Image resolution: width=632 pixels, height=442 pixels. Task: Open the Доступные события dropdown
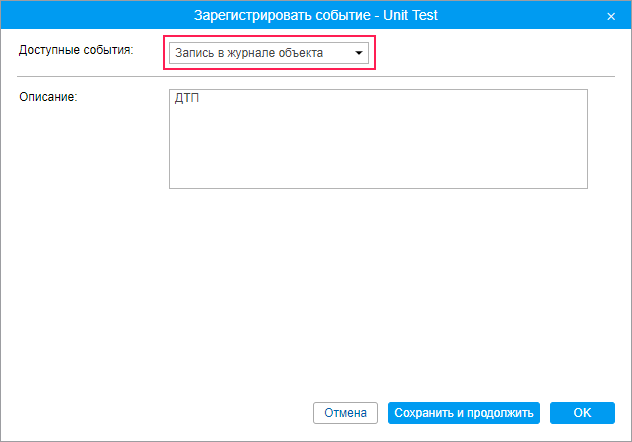(268, 53)
